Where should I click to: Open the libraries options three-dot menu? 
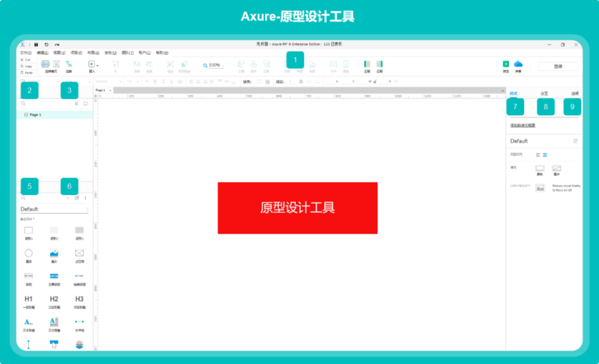85,198
